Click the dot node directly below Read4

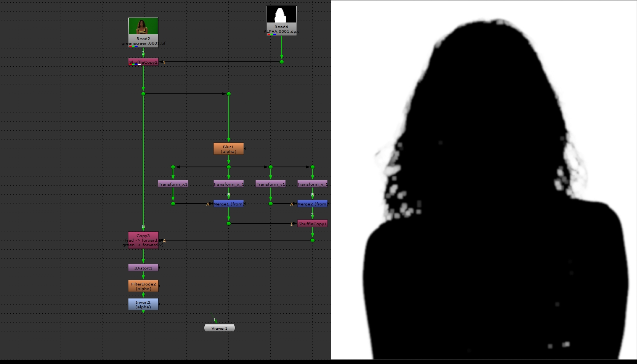click(282, 62)
